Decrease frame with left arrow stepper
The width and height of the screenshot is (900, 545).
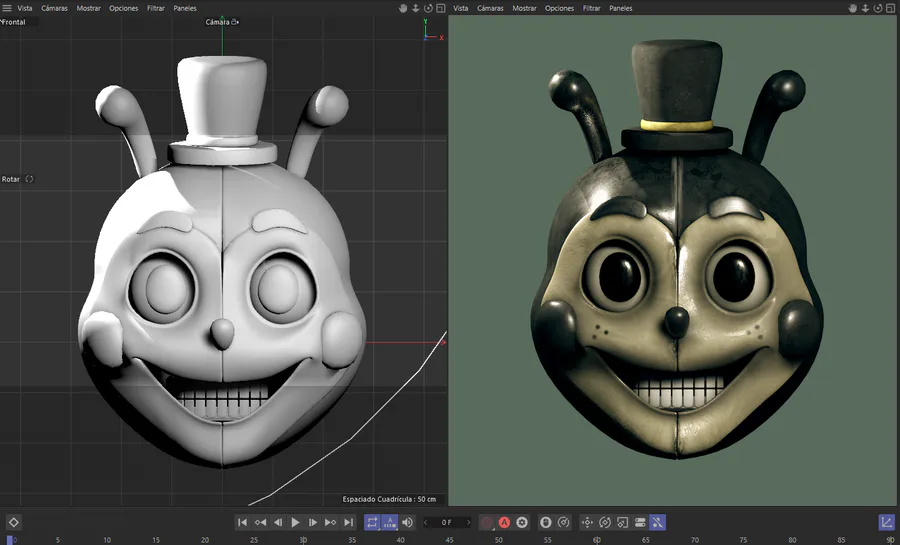click(x=426, y=522)
